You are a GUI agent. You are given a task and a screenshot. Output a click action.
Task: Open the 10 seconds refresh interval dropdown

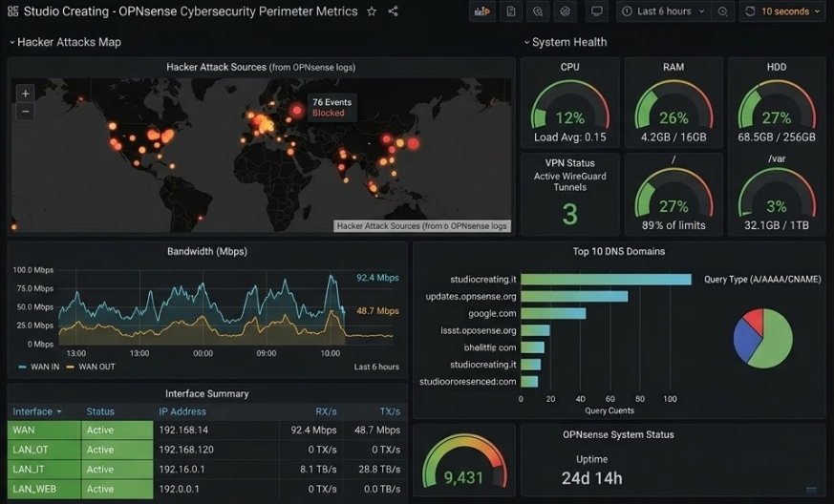pyautogui.click(x=783, y=11)
